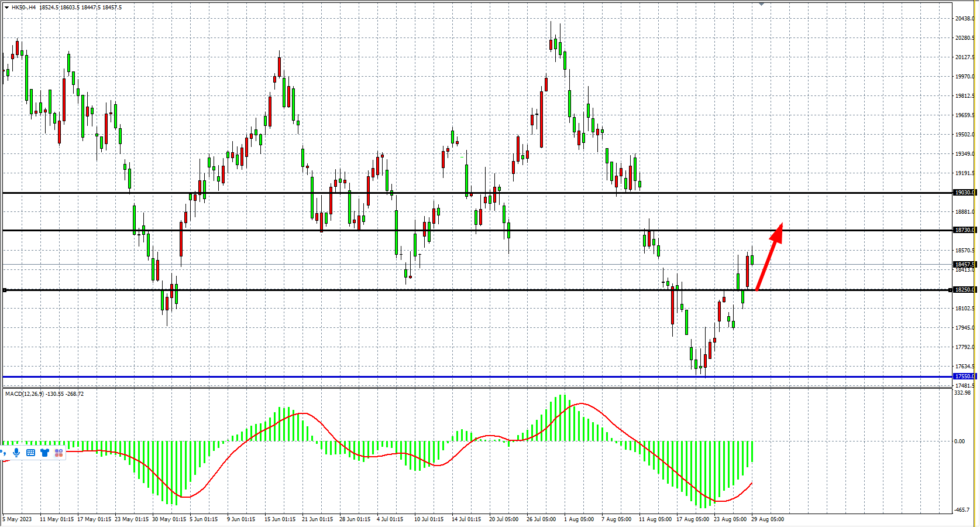Click the current price label 18457.5
The height and width of the screenshot is (527, 980).
click(964, 265)
